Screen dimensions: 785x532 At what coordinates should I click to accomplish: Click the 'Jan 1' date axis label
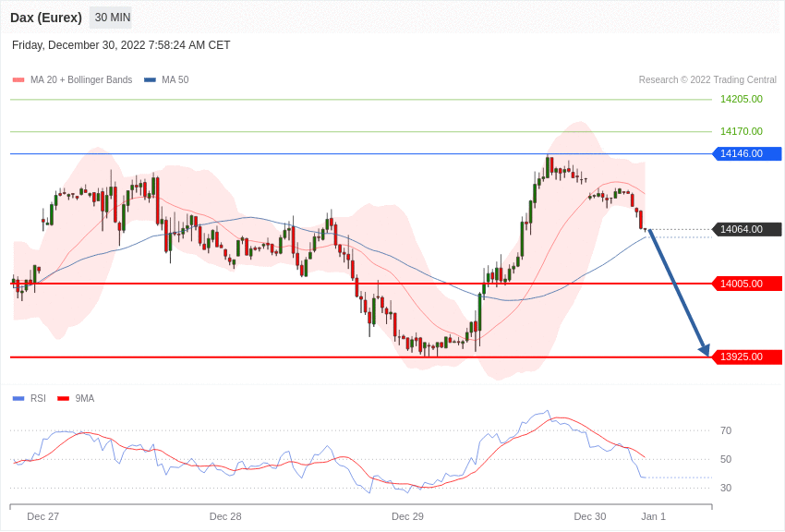653,517
